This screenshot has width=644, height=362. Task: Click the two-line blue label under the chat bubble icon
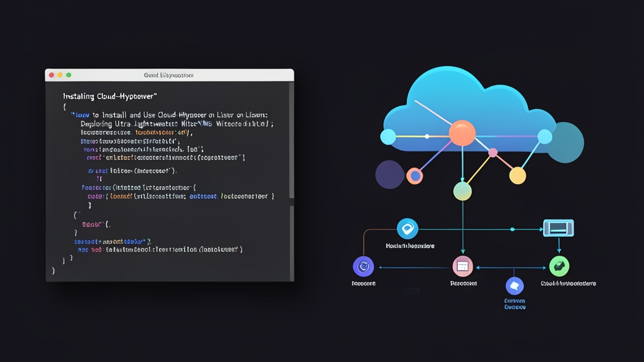coord(515,304)
